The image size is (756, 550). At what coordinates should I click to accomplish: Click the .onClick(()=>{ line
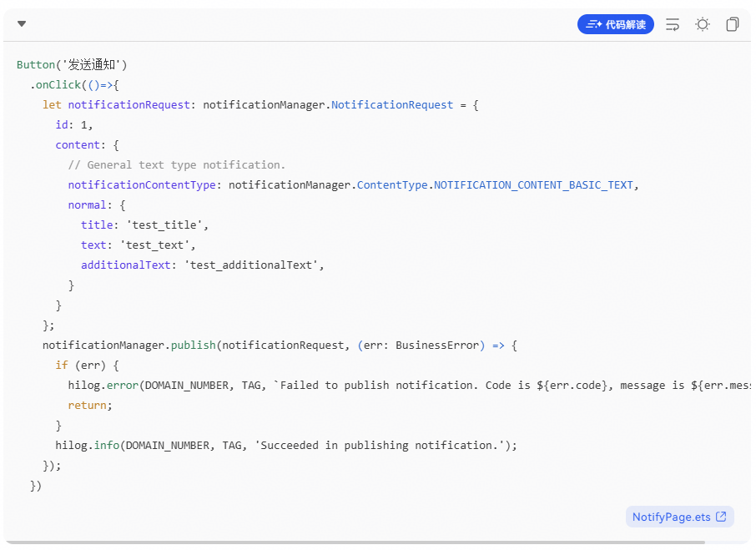[x=75, y=85]
